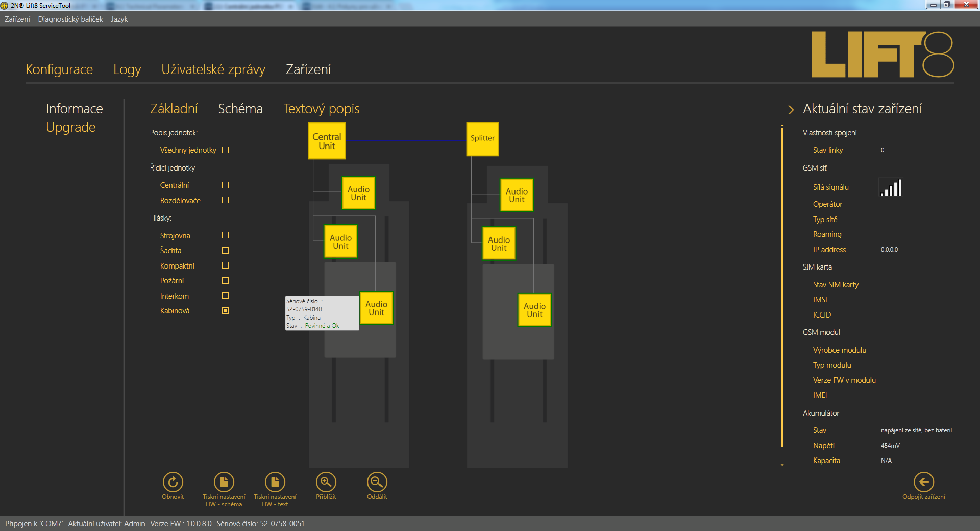Click battery status 'napájení ze sítě, bez baterií'
980x531 pixels.
pyautogui.click(x=916, y=430)
